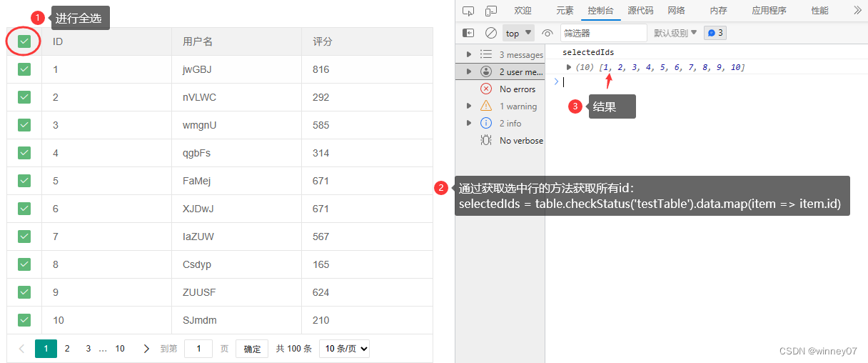
Task: Click the messages list icon in sidebar
Action: click(x=486, y=54)
